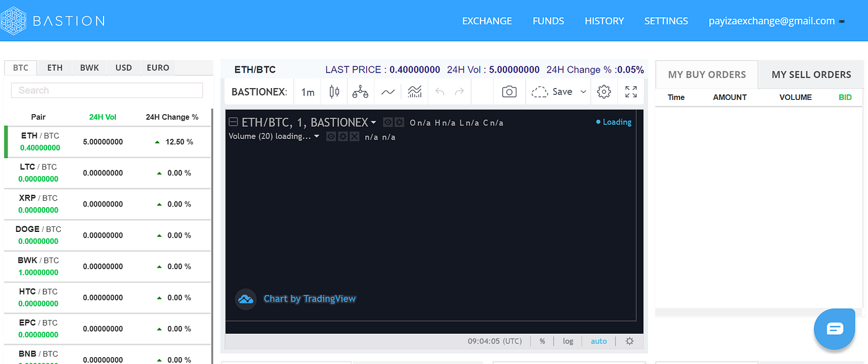This screenshot has width=868, height=364.
Task: Enter fullscreen chart mode
Action: pos(631,92)
